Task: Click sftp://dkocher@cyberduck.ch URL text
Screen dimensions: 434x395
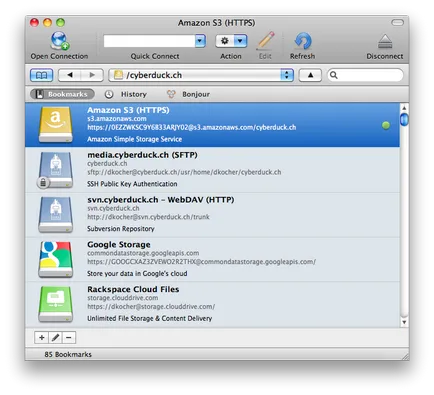Action: [x=184, y=172]
